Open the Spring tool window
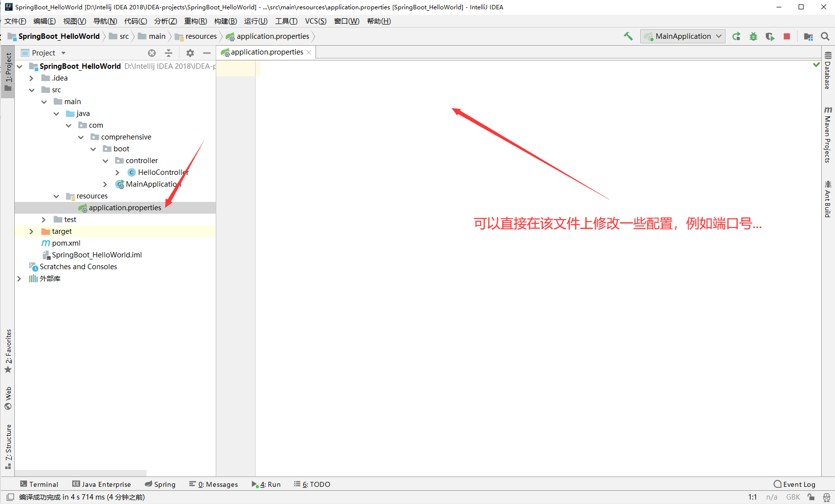This screenshot has height=504, width=835. point(160,484)
